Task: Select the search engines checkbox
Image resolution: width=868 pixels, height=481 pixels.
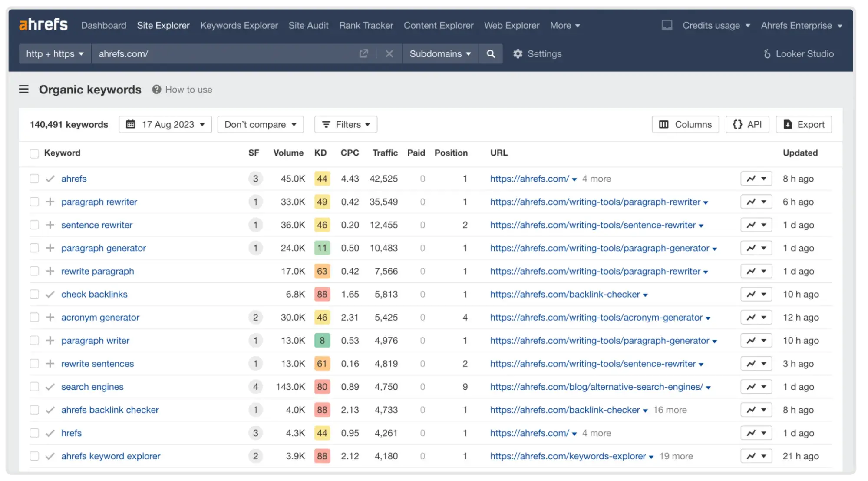Action: [34, 387]
